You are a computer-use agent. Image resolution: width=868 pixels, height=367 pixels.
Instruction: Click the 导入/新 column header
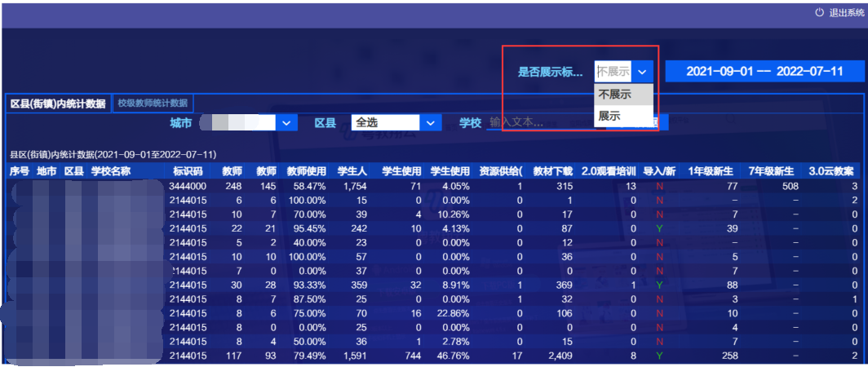click(659, 171)
